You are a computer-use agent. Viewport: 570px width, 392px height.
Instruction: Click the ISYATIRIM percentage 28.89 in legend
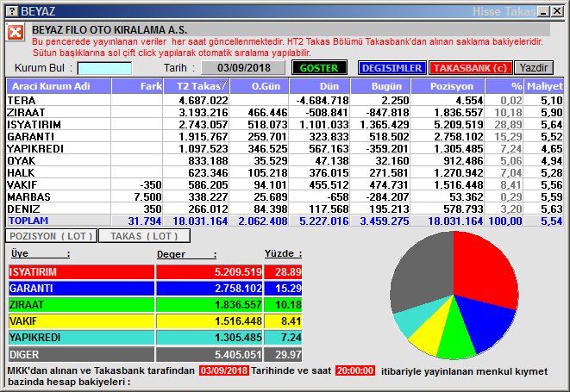[288, 271]
